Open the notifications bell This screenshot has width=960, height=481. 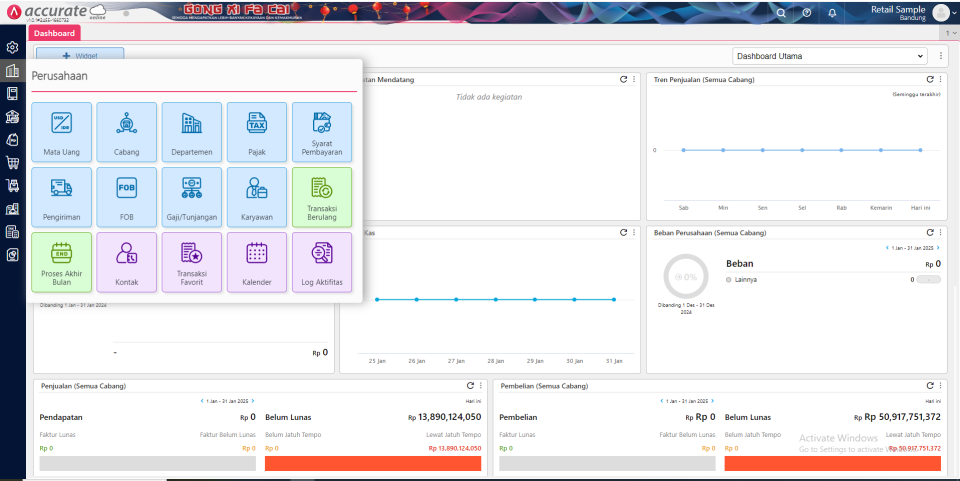(x=832, y=13)
